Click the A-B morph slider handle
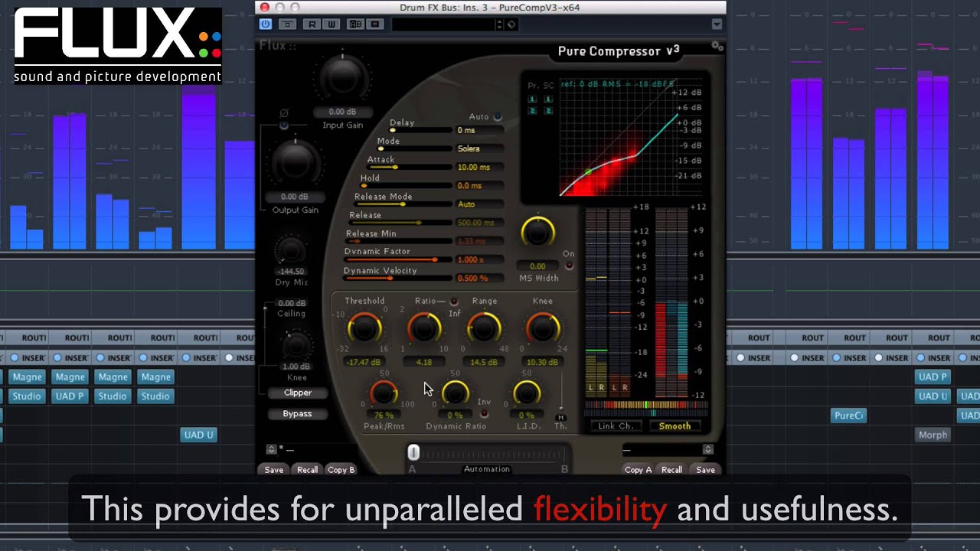Image resolution: width=980 pixels, height=551 pixels. (413, 452)
